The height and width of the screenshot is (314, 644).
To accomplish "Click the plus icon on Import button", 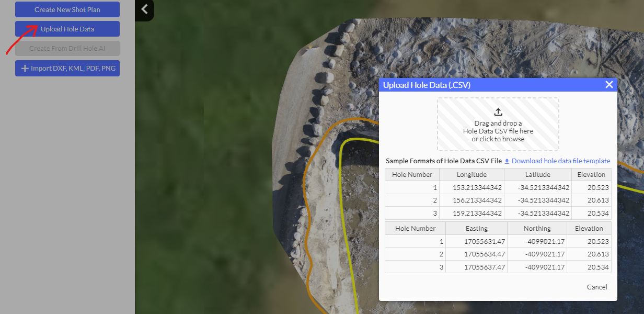I will coord(25,69).
